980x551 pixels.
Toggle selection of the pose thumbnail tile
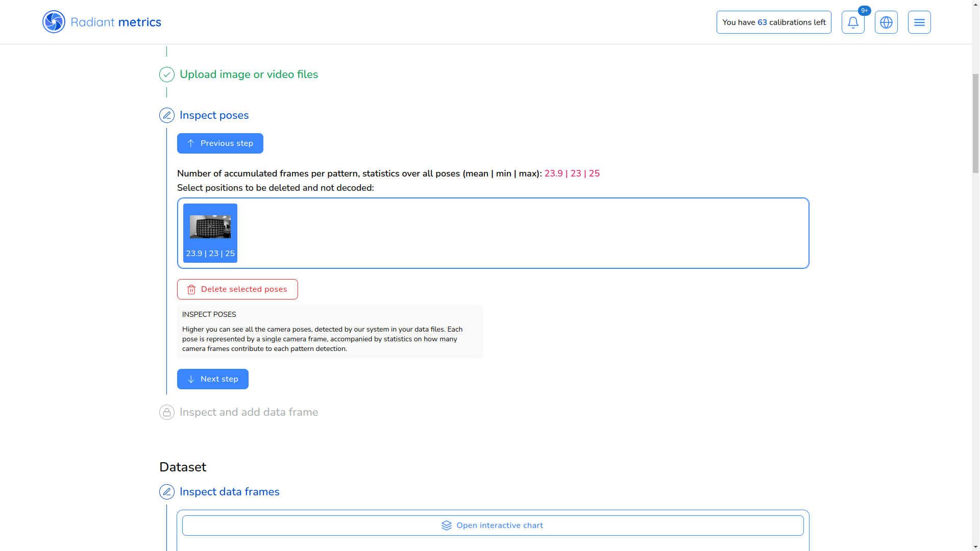tap(210, 233)
